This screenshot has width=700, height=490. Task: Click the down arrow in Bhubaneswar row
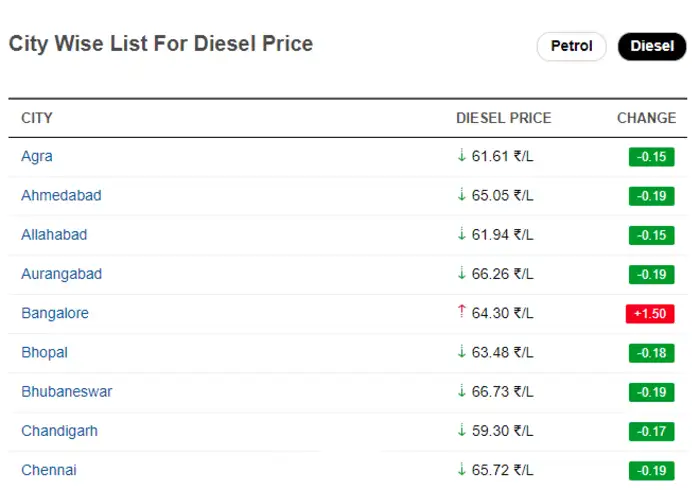click(x=461, y=391)
